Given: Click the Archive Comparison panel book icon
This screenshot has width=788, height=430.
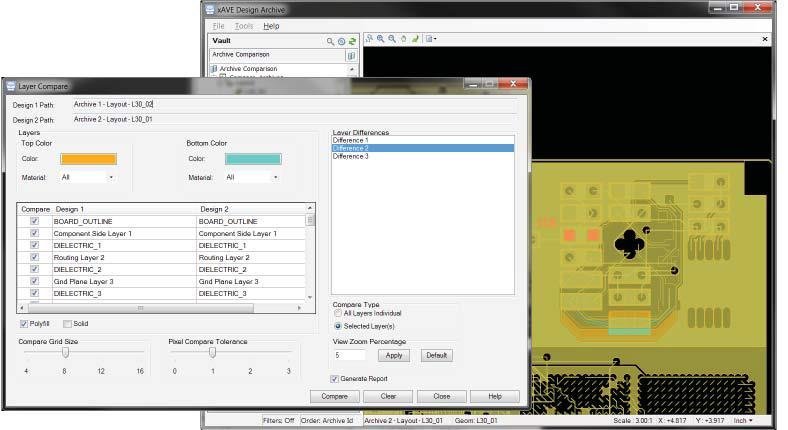Looking at the screenshot, I should tap(351, 55).
